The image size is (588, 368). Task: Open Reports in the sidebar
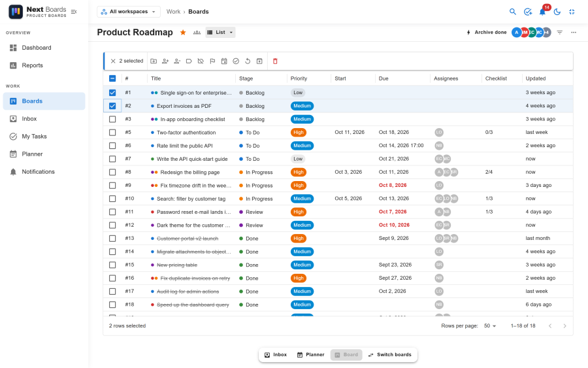click(x=44, y=65)
